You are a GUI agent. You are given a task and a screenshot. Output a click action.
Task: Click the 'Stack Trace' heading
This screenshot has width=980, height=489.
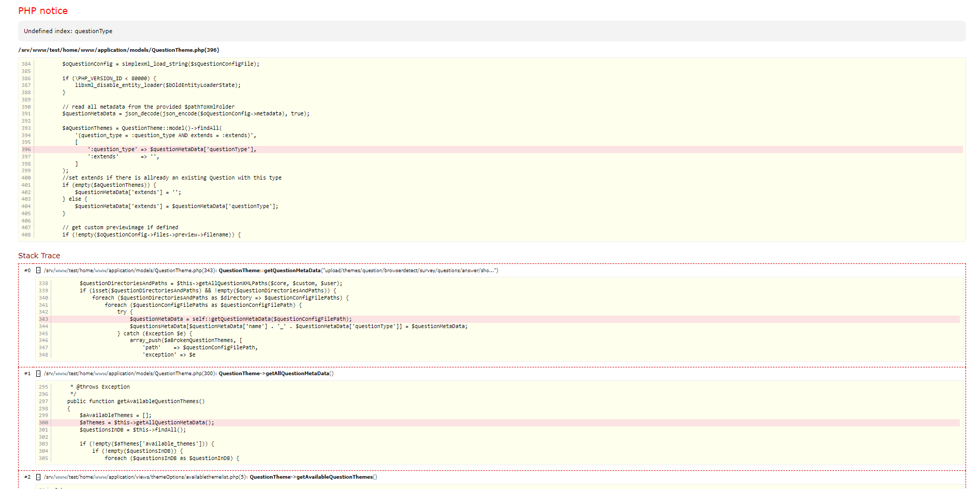tap(39, 256)
